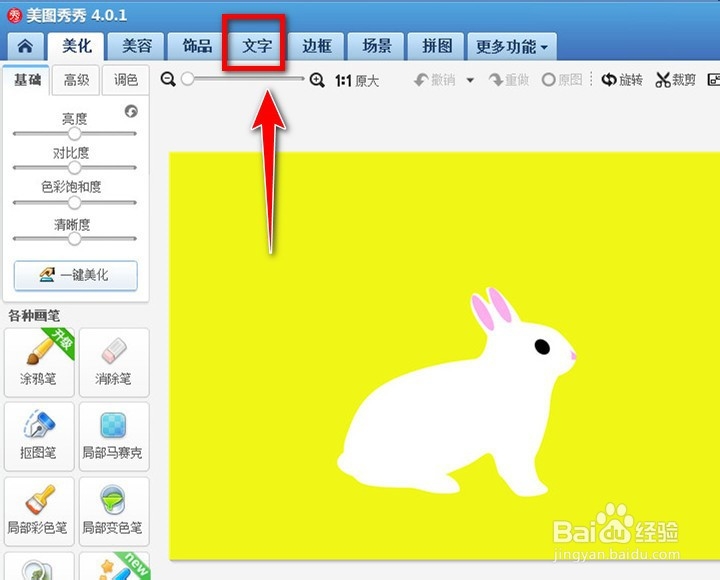Viewport: 720px width, 580px height.
Task: Switch to the 美化 tab
Action: [x=77, y=46]
